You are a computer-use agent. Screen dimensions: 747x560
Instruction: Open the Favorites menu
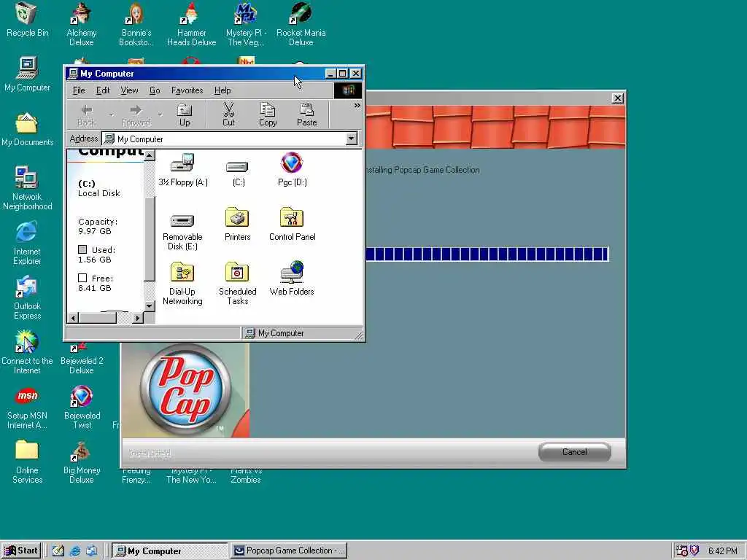(187, 90)
